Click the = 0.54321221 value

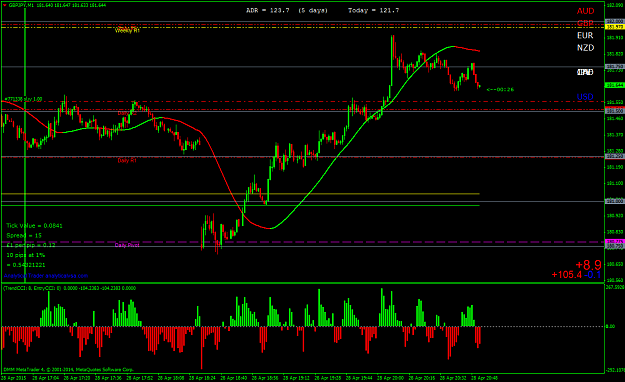pos(26,265)
